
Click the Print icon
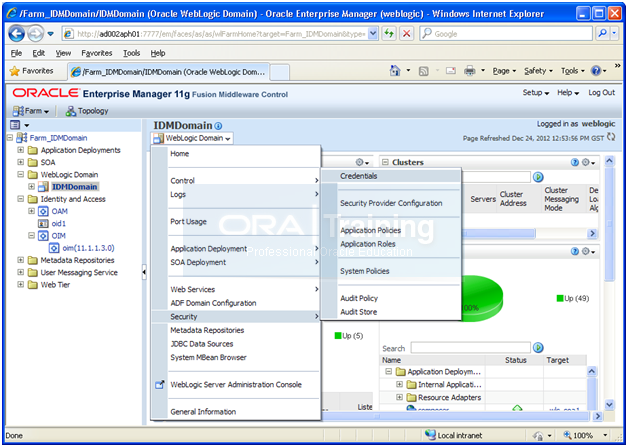pos(469,71)
